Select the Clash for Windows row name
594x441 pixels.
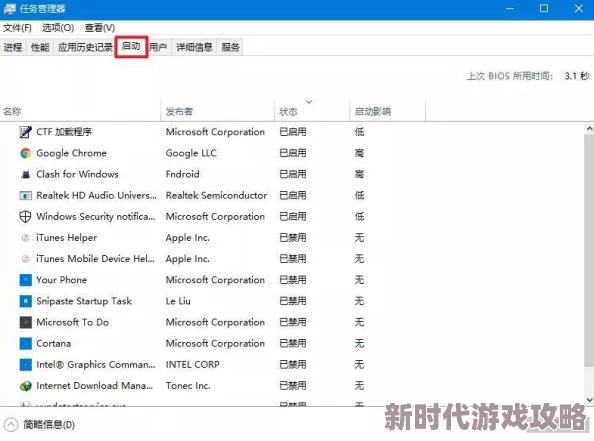coord(77,174)
